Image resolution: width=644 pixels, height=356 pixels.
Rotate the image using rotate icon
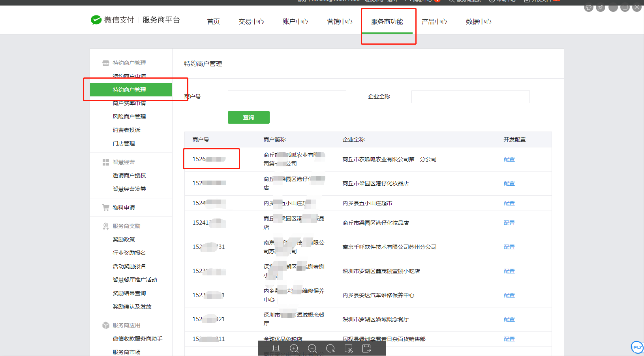pos(330,348)
